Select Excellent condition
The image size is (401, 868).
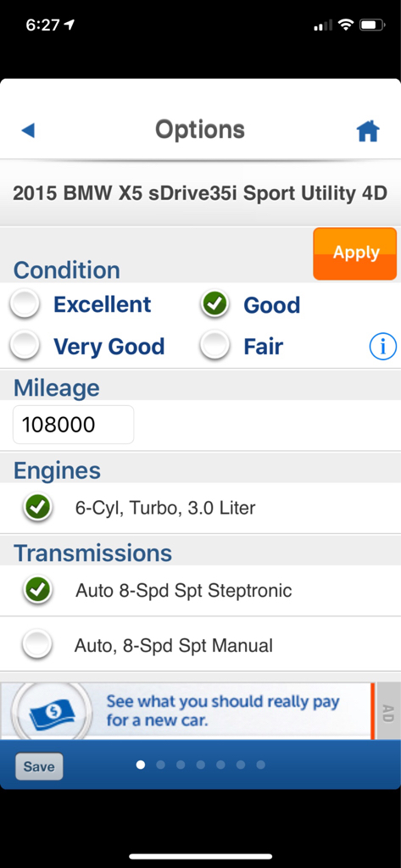(25, 304)
